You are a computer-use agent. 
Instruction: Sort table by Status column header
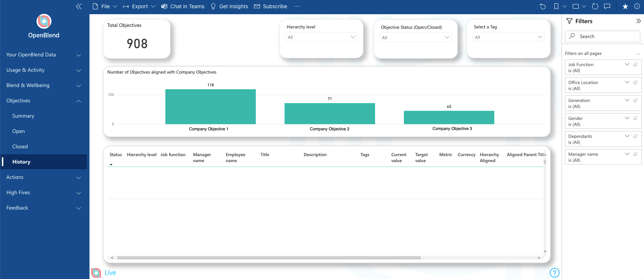[116, 155]
